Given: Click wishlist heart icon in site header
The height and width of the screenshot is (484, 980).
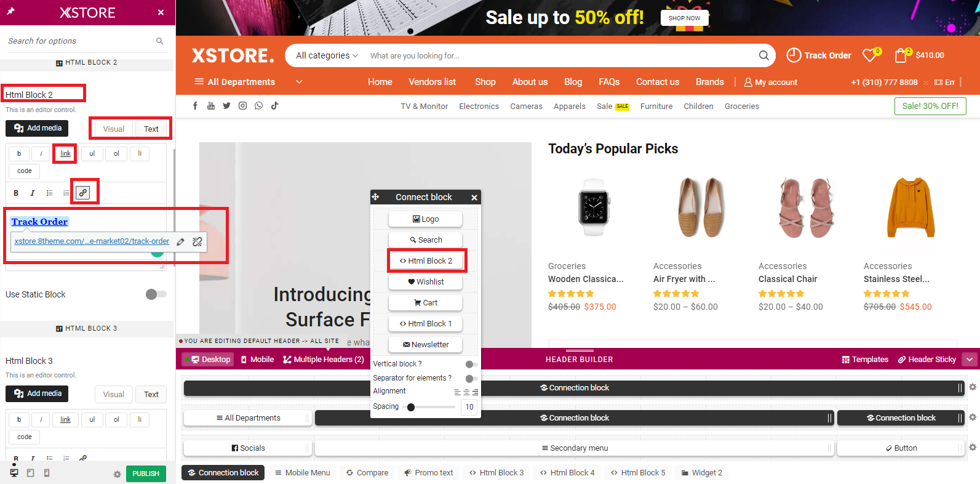Looking at the screenshot, I should (870, 55).
